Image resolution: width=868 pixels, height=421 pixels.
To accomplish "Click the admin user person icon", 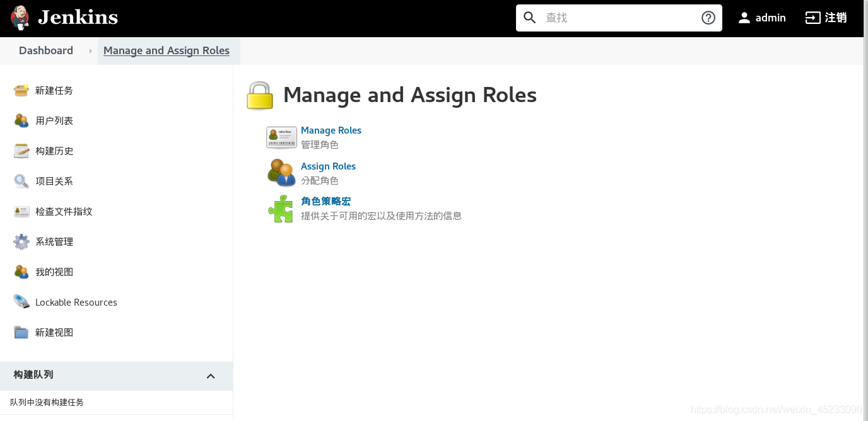I will 744,18.
